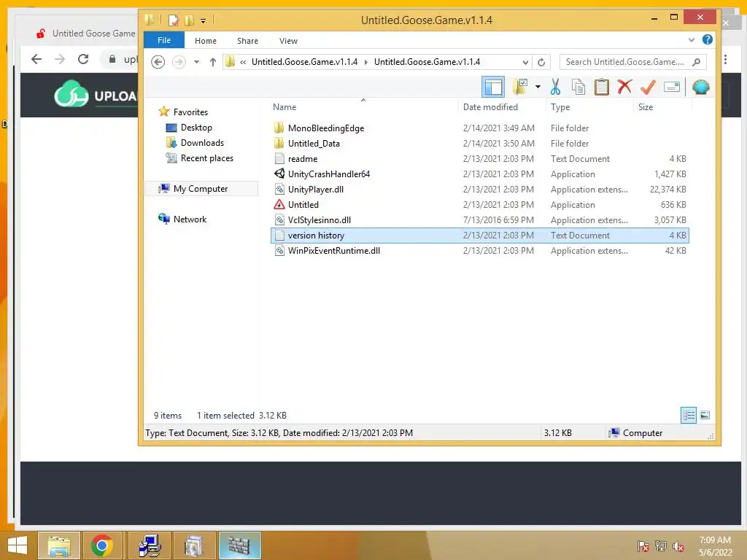The image size is (747, 560).
Task: Switch to large icons view in status bar
Action: coord(705,415)
